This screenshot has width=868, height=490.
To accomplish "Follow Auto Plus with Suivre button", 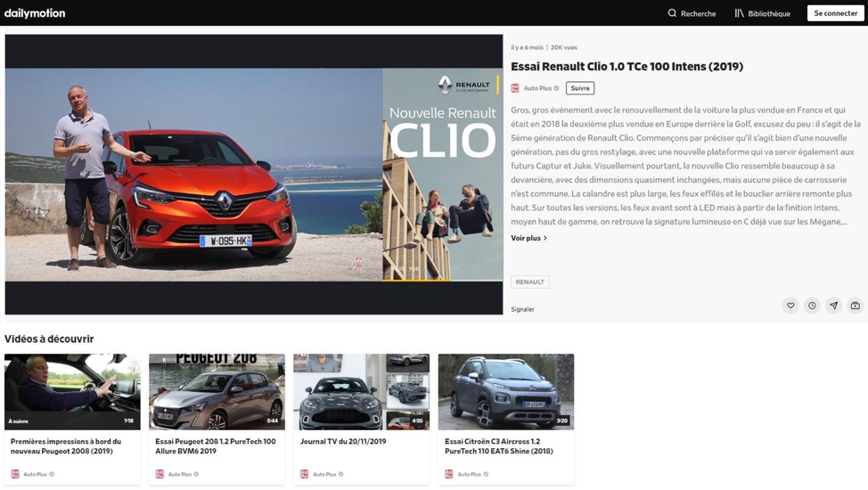I will click(579, 88).
